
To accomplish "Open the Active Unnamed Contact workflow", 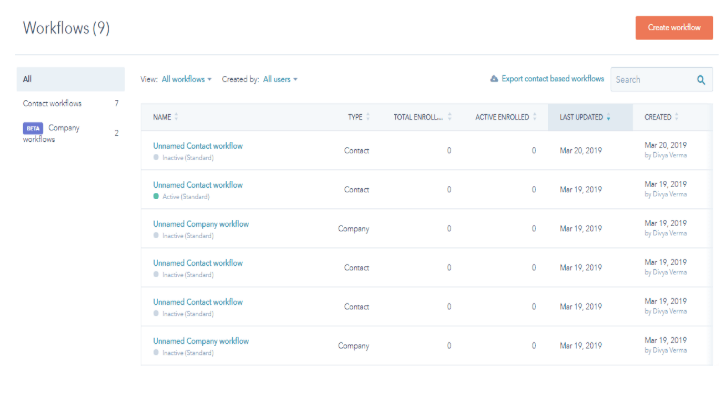I will click(198, 185).
